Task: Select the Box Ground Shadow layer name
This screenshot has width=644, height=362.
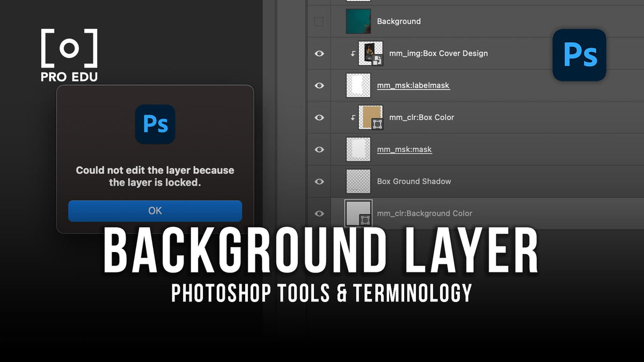Action: coord(414,181)
